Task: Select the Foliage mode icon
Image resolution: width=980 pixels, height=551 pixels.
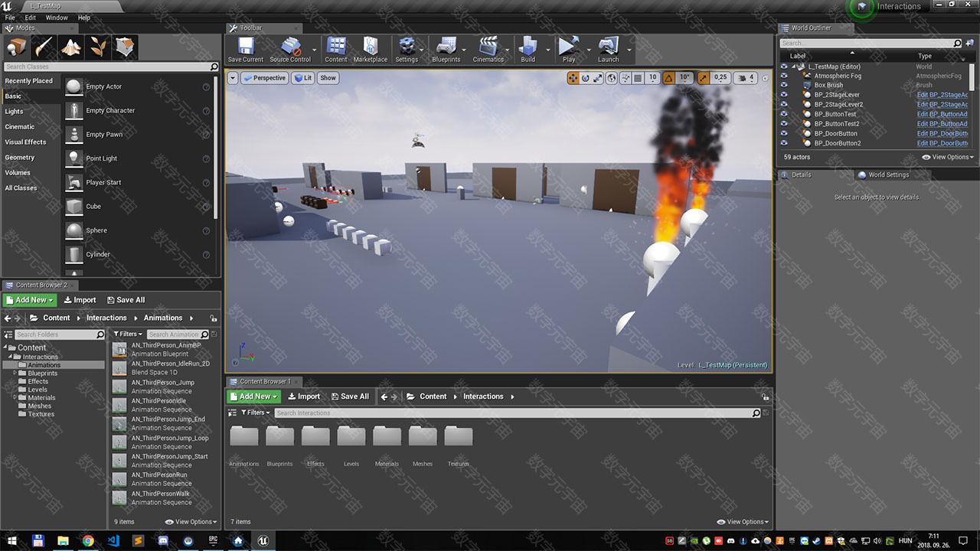Action: pos(99,47)
